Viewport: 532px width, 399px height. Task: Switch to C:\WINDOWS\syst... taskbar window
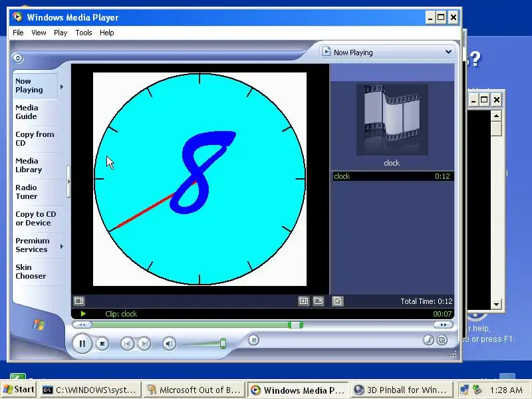(x=90, y=390)
